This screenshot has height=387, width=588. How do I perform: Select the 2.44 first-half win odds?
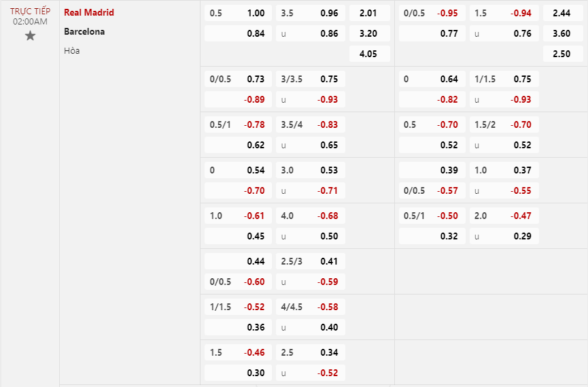click(561, 13)
